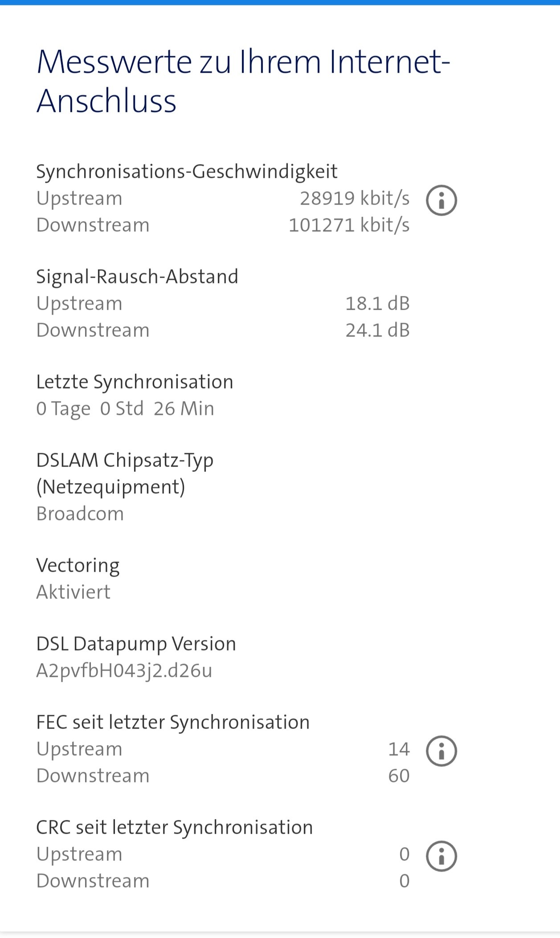
Task: Open info icon for Synchronisations-Geschwindigkeit
Action: 441,201
